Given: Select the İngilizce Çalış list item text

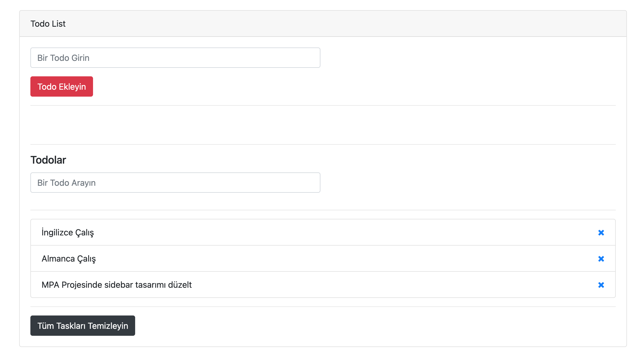Looking at the screenshot, I should coord(68,232).
